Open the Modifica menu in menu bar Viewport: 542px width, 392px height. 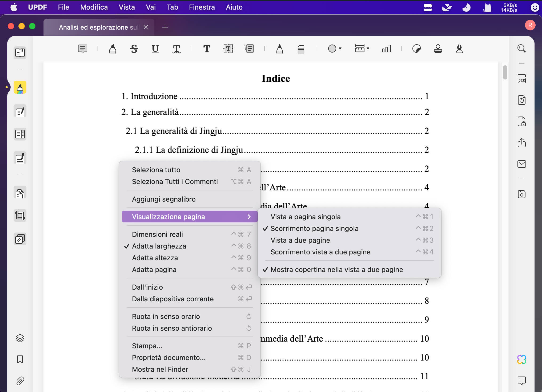(94, 7)
